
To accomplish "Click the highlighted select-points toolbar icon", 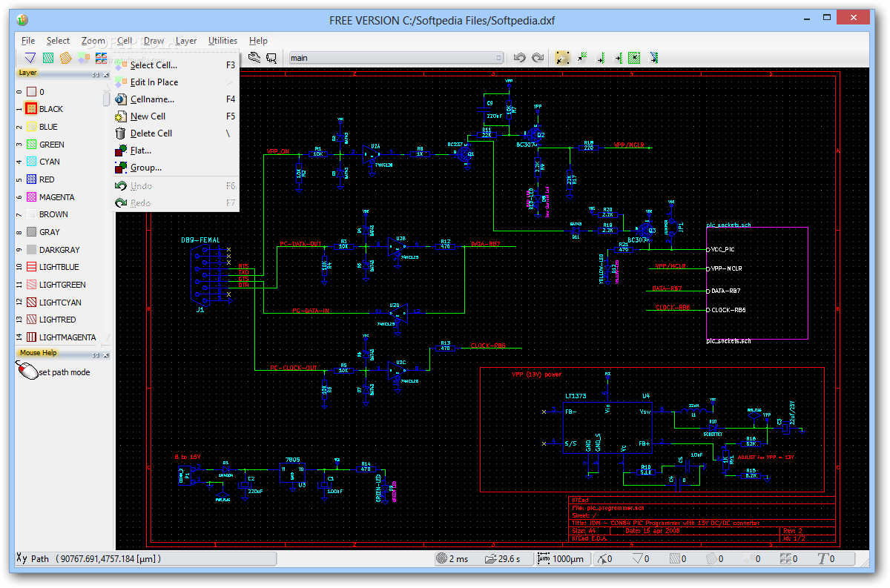I will 562,57.
